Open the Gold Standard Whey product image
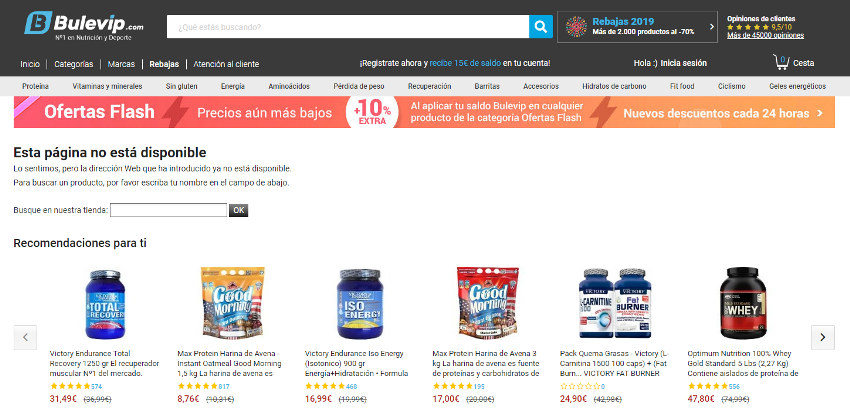 (743, 303)
